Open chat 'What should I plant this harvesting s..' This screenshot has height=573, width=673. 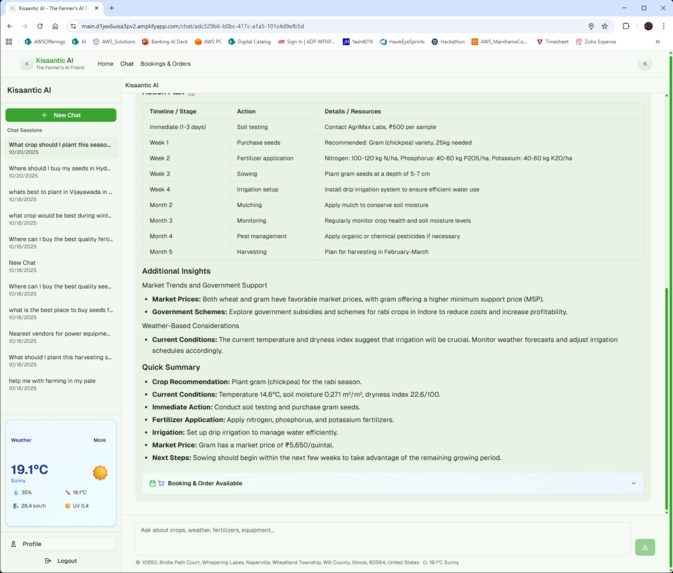click(x=61, y=361)
